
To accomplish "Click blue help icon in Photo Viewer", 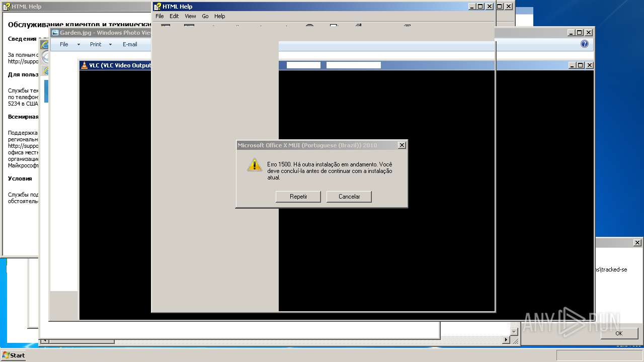I will [585, 44].
